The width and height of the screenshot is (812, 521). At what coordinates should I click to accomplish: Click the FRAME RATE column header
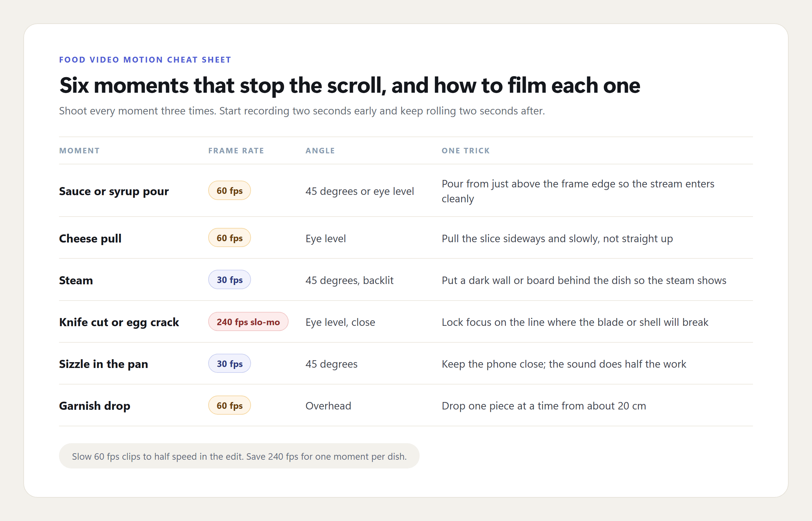236,150
